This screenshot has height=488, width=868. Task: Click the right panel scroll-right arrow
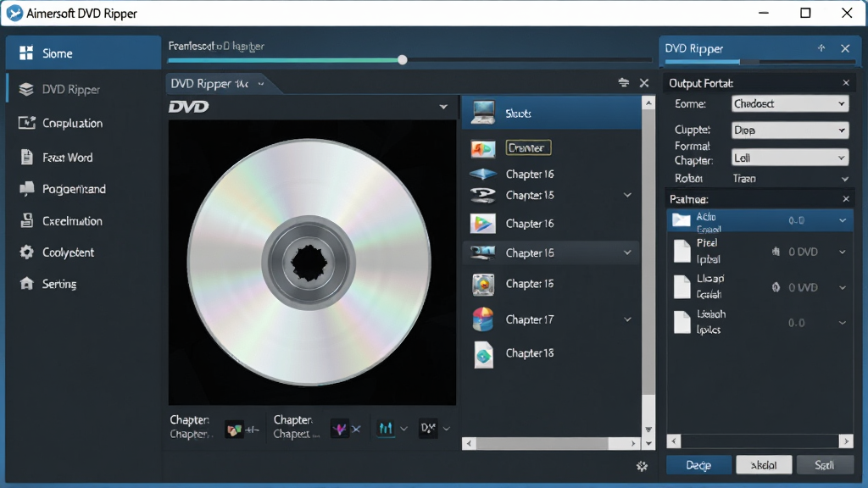tap(846, 441)
